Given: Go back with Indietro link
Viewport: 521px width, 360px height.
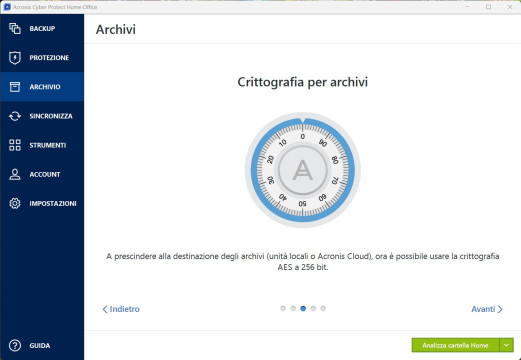Looking at the screenshot, I should [121, 309].
